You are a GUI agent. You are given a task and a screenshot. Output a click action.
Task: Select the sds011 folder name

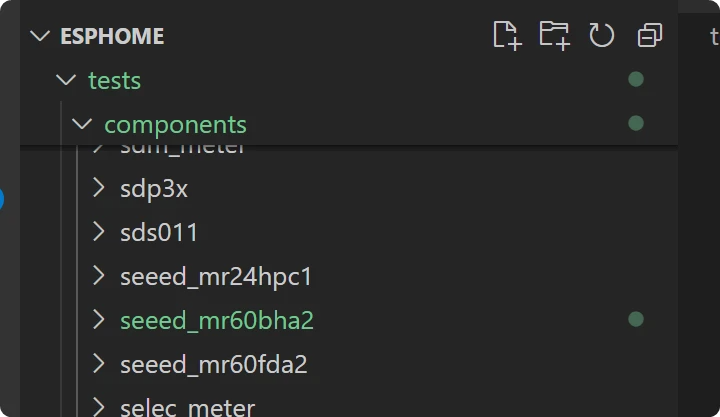click(159, 232)
